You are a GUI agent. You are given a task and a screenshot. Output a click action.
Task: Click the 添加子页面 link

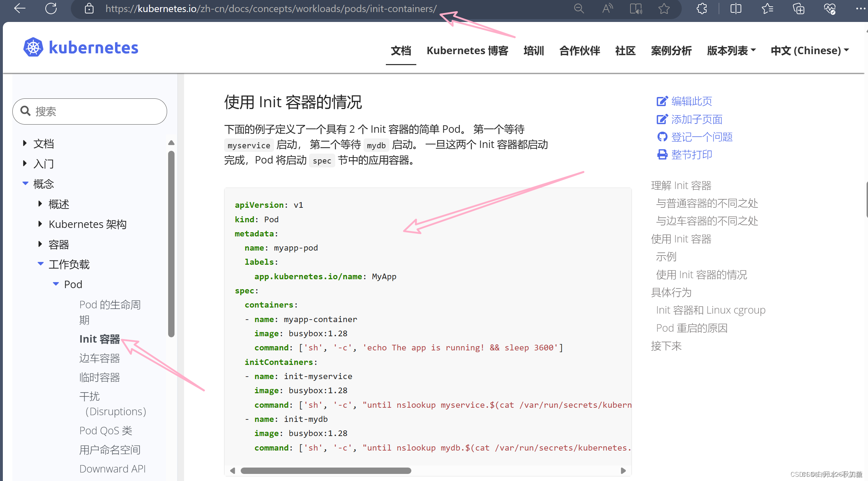point(697,119)
